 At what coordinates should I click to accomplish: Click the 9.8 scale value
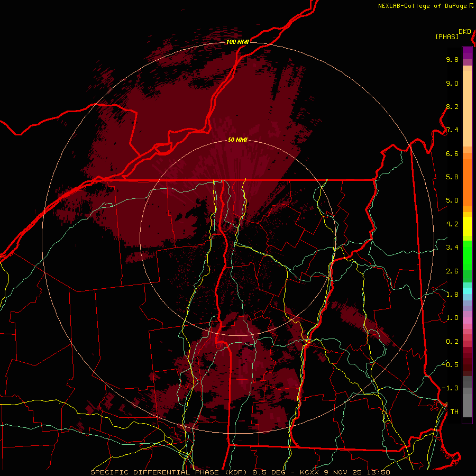click(x=452, y=59)
